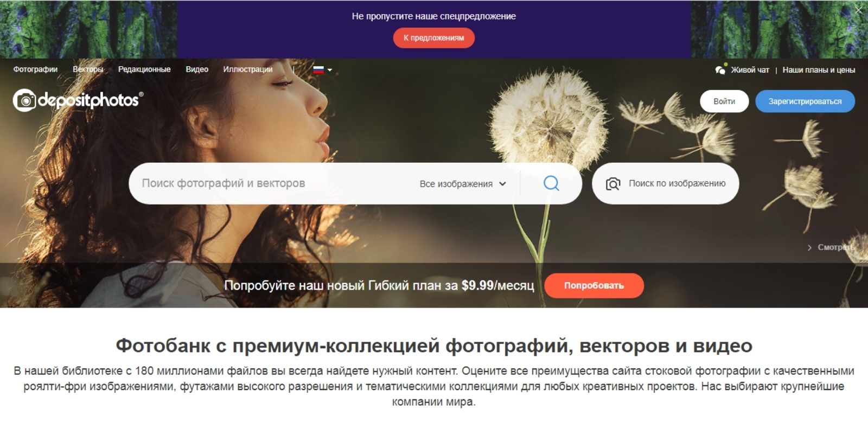
Task: Click the camera icon for image search
Action: [x=613, y=184]
